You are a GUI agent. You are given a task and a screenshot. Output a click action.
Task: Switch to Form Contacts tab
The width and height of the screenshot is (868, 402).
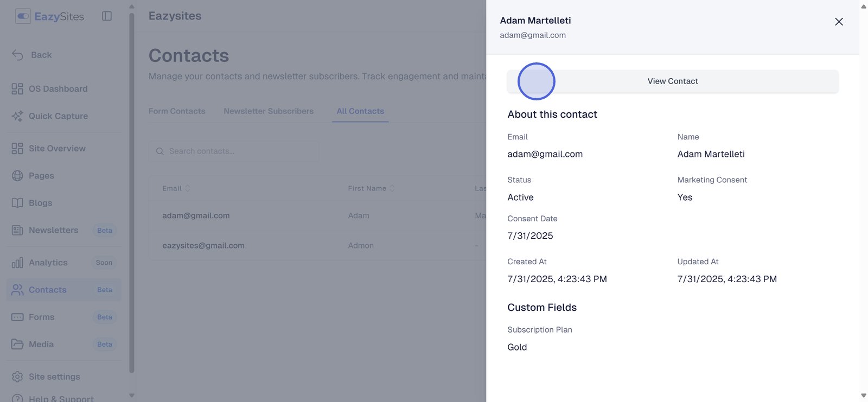[x=177, y=111]
